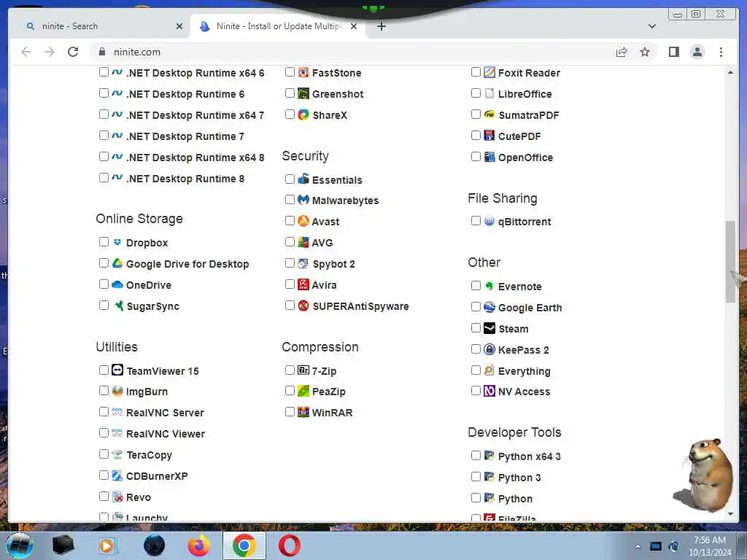Check the PeaZip checkbox
Image resolution: width=747 pixels, height=560 pixels.
tap(290, 391)
